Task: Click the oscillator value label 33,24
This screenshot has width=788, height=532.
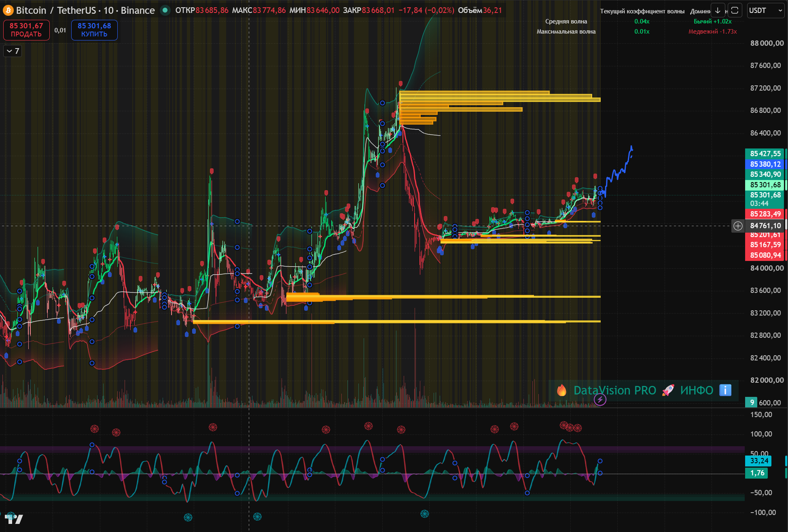Action: [x=758, y=461]
